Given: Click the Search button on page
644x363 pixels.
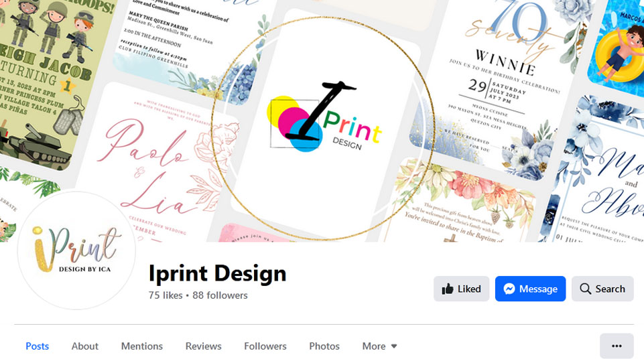Looking at the screenshot, I should point(602,289).
